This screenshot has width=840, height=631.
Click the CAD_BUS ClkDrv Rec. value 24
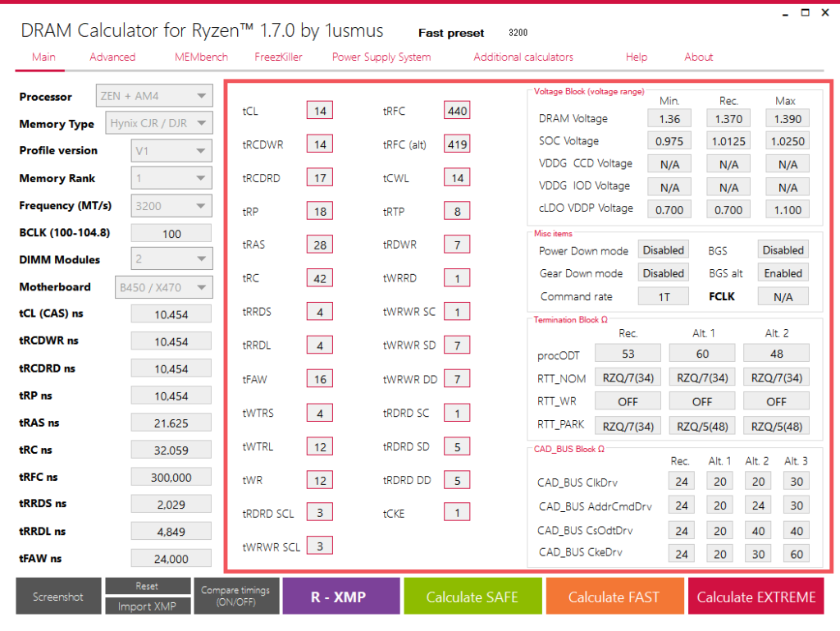pos(682,481)
